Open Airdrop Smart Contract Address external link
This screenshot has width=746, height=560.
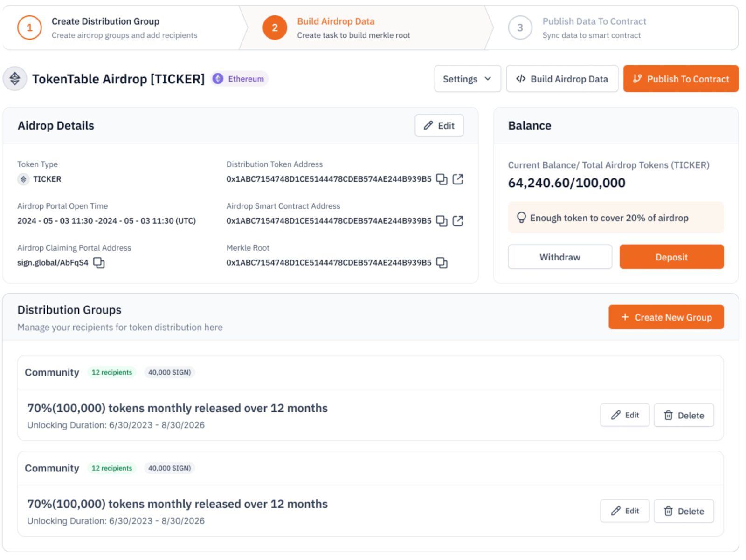pos(458,220)
